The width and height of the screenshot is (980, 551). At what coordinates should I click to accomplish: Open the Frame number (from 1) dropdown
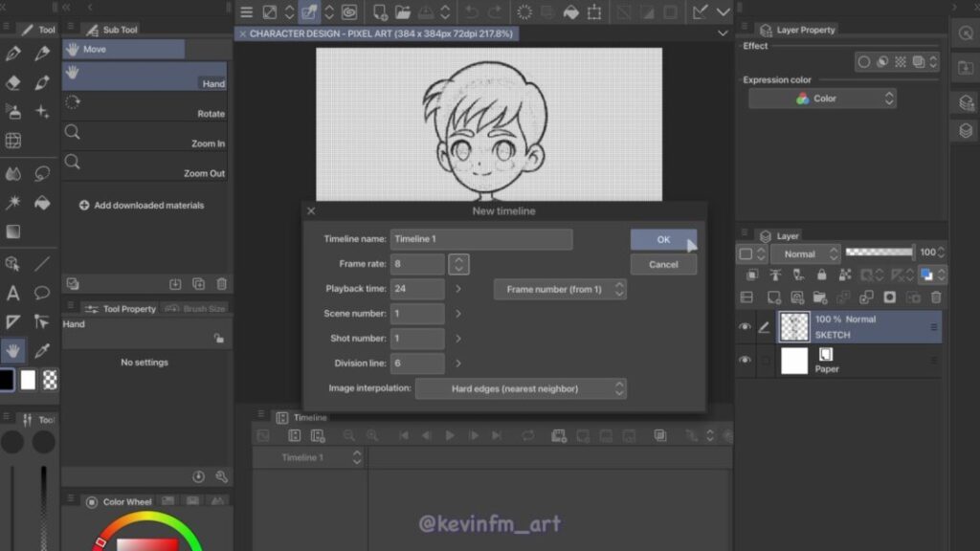[560, 289]
